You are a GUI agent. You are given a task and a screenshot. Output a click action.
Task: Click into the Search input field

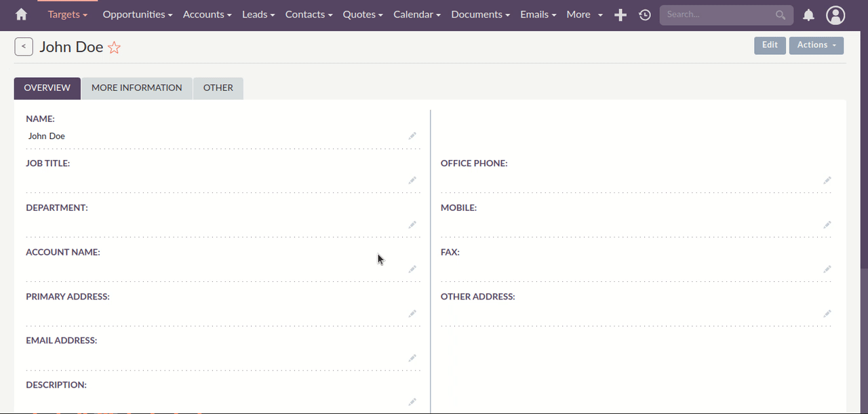(x=717, y=15)
